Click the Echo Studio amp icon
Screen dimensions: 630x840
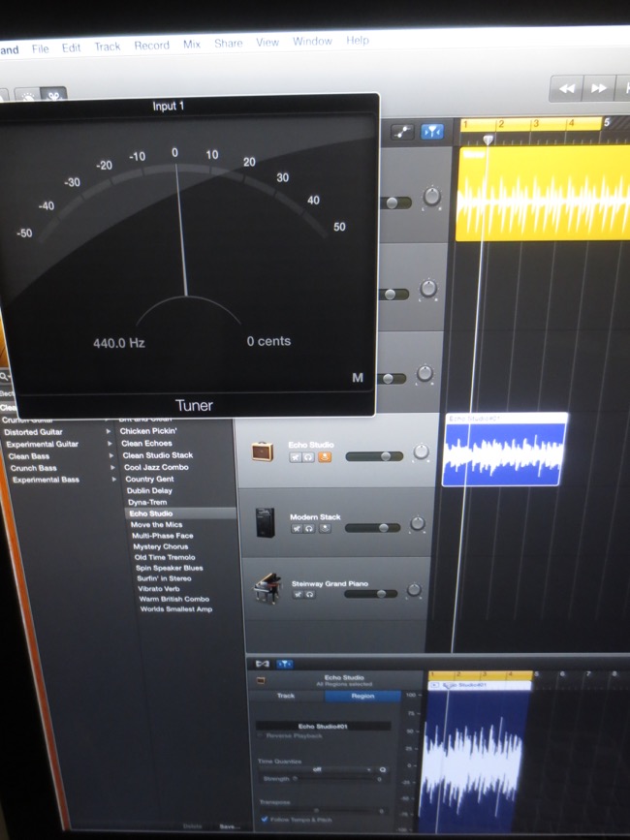(263, 451)
